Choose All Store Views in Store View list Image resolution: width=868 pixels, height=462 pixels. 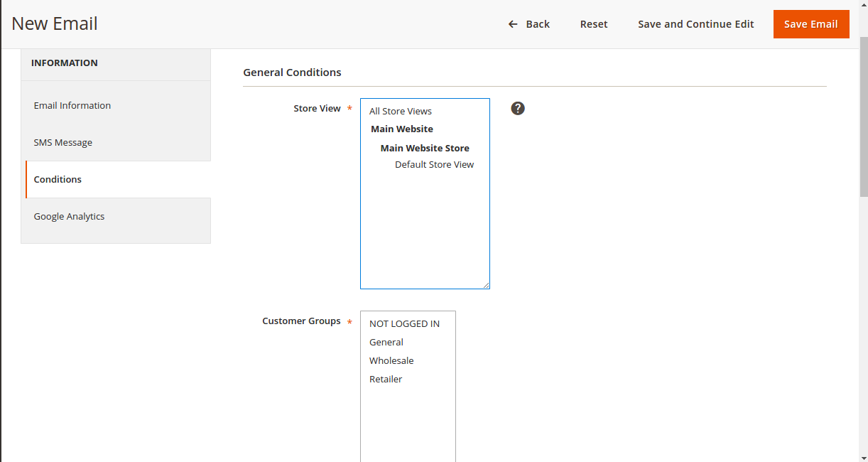(x=401, y=111)
